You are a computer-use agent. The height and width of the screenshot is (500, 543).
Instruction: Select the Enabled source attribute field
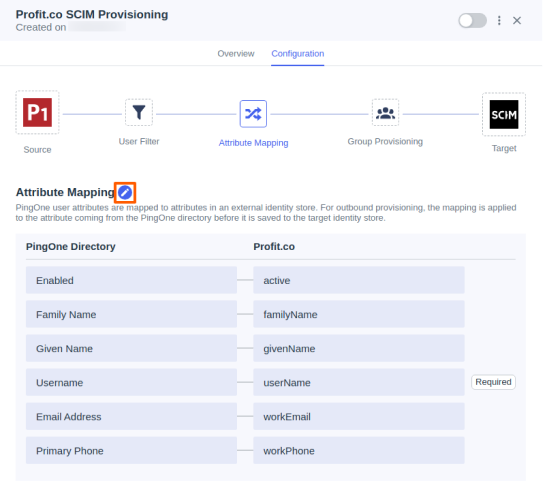[131, 280]
